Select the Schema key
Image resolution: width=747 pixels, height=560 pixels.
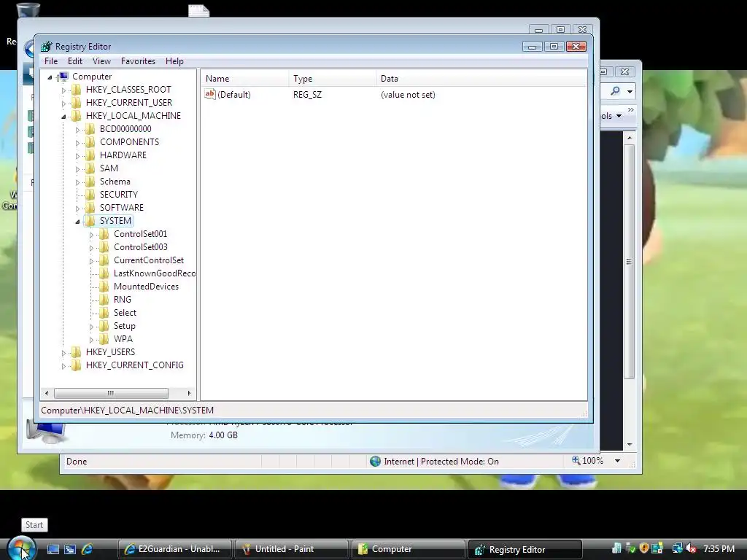(115, 182)
